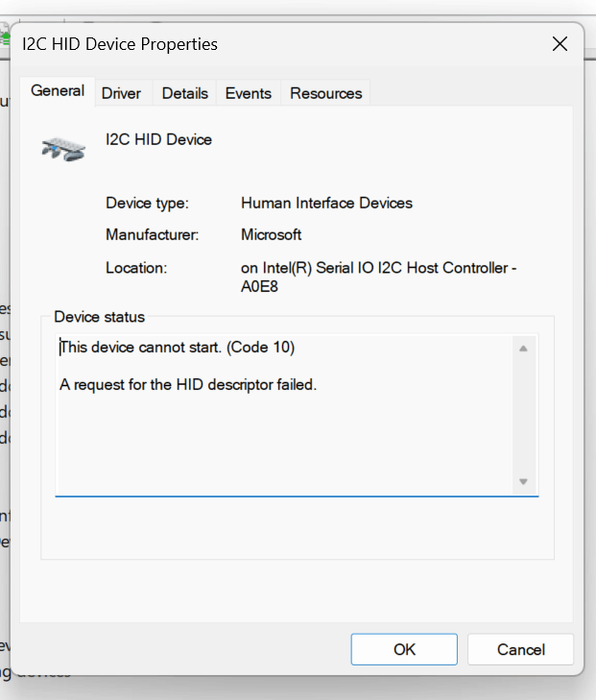Image resolution: width=596 pixels, height=700 pixels.
Task: Close the I2C HID Device Properties dialog
Action: pyautogui.click(x=560, y=44)
